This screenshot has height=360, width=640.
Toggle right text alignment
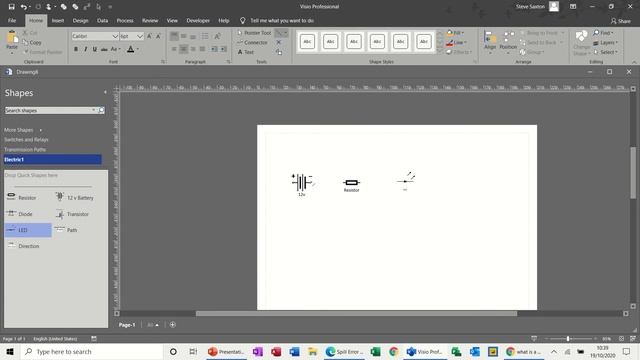[193, 49]
